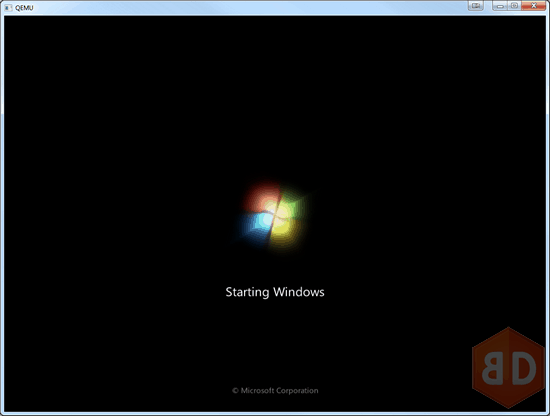Screen dimensions: 550x416
Task: Click the screen capture button beside Minimize
Action: point(476,6)
